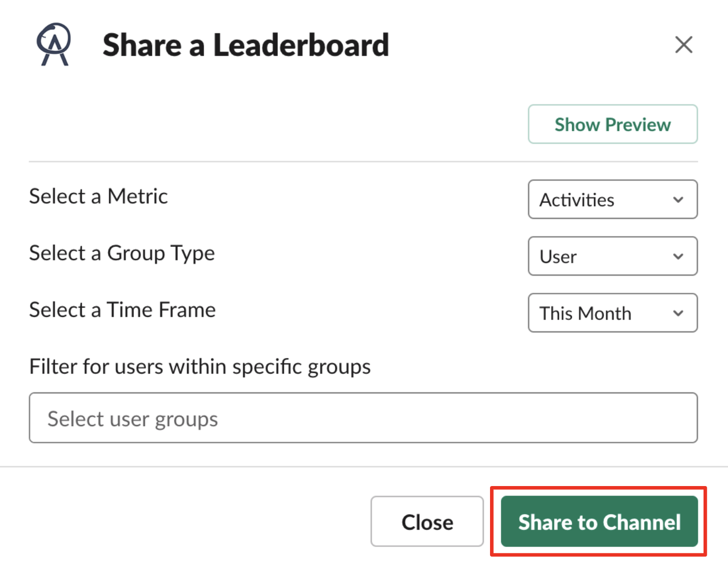Dismiss the dialog with the X icon
Image resolution: width=728 pixels, height=572 pixels.
pyautogui.click(x=683, y=45)
